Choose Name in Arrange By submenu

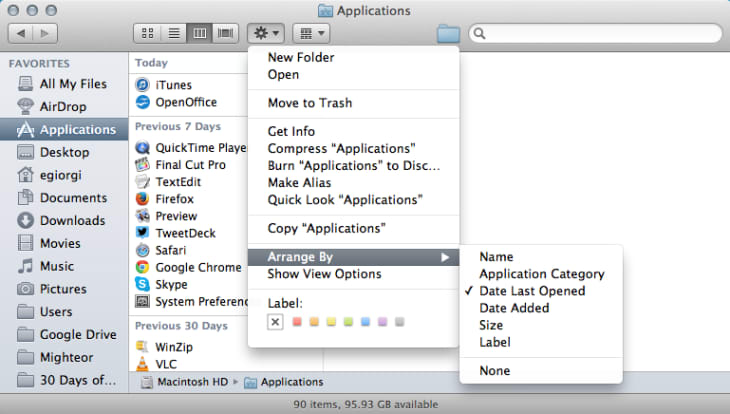point(495,257)
